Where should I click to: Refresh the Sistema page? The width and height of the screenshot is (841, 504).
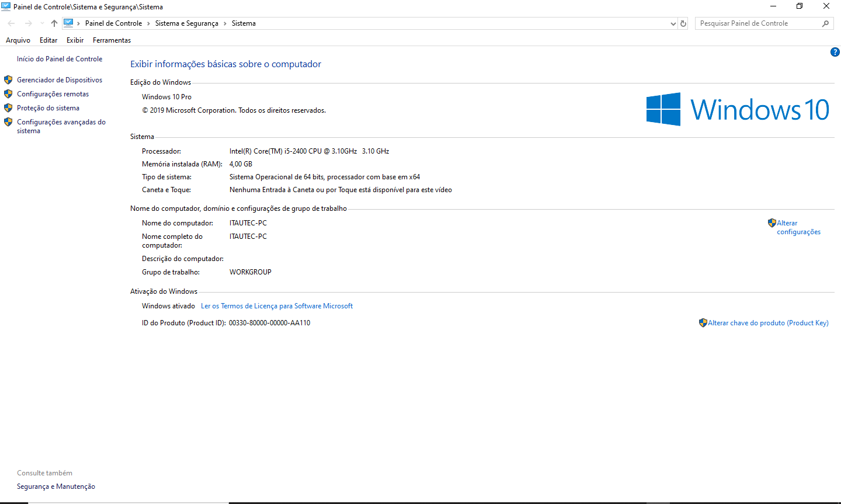[683, 23]
